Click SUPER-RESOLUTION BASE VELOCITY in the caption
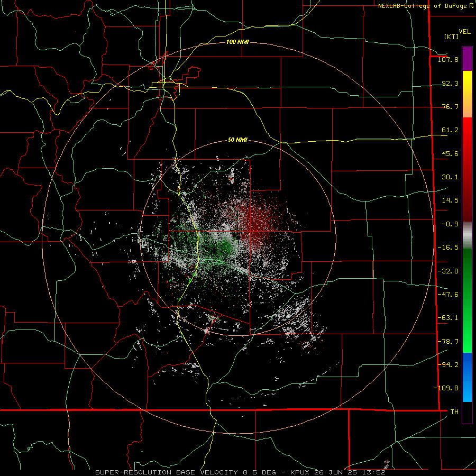Viewport: 476px width, 476px height. coord(167,472)
